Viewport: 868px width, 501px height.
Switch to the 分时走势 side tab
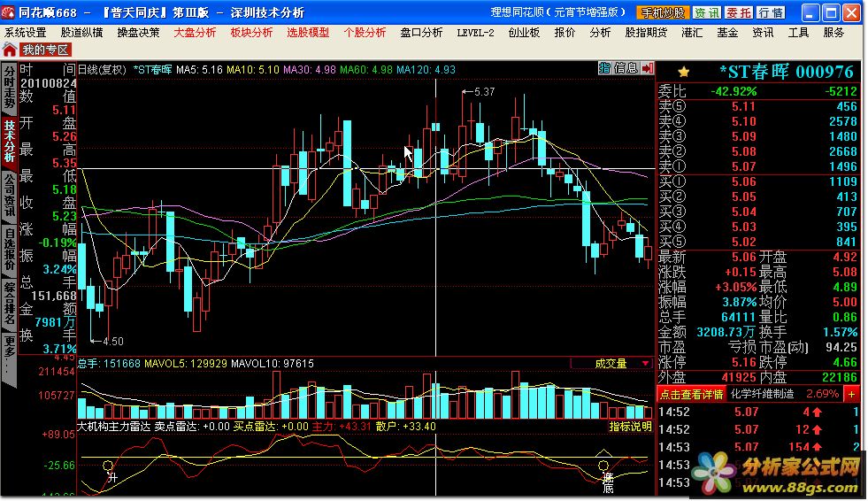(10, 87)
